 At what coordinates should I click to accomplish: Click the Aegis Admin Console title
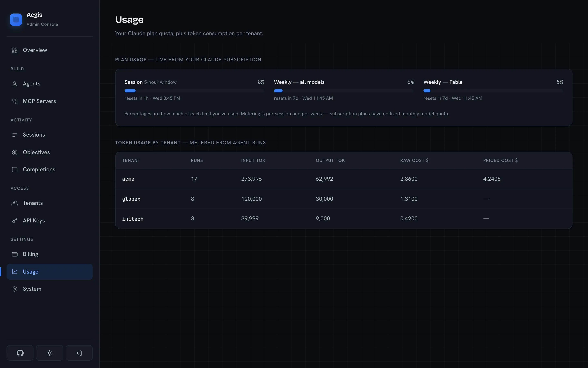pyautogui.click(x=42, y=19)
